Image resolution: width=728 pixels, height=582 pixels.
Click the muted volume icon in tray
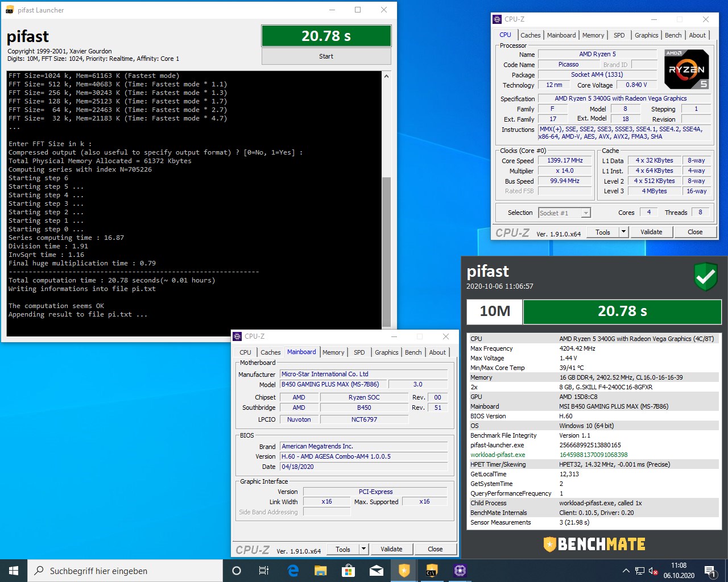[x=653, y=571]
